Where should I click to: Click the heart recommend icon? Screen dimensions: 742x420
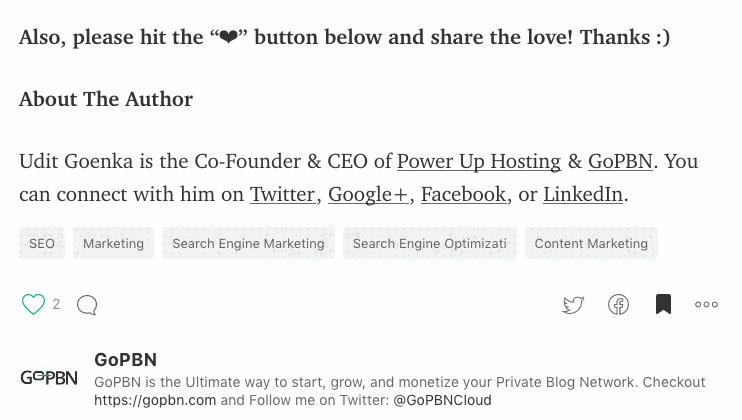[34, 304]
